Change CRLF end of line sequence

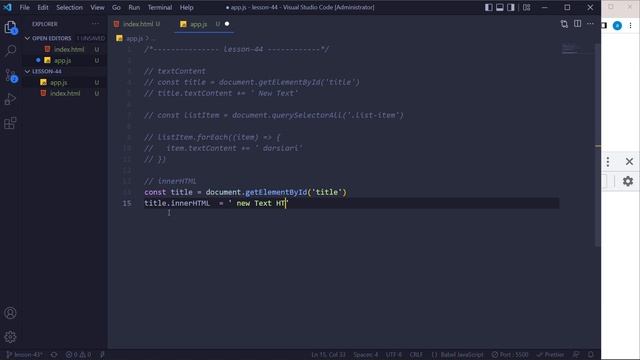point(416,355)
